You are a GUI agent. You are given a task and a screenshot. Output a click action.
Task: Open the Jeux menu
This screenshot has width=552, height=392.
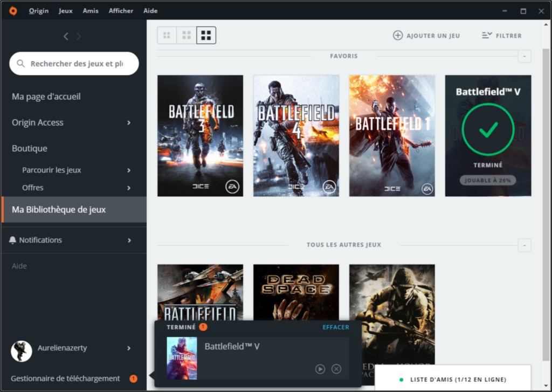click(x=65, y=11)
